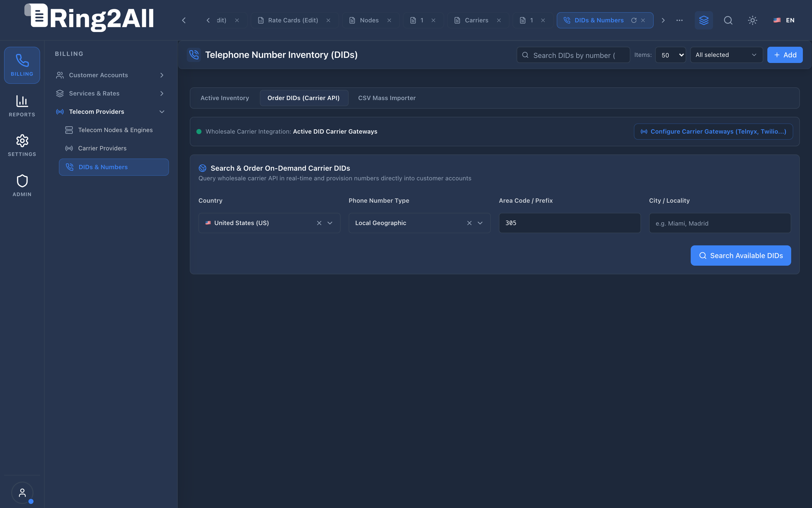Click the City / Locality field
Viewport: 812px width, 508px height.
click(x=720, y=223)
